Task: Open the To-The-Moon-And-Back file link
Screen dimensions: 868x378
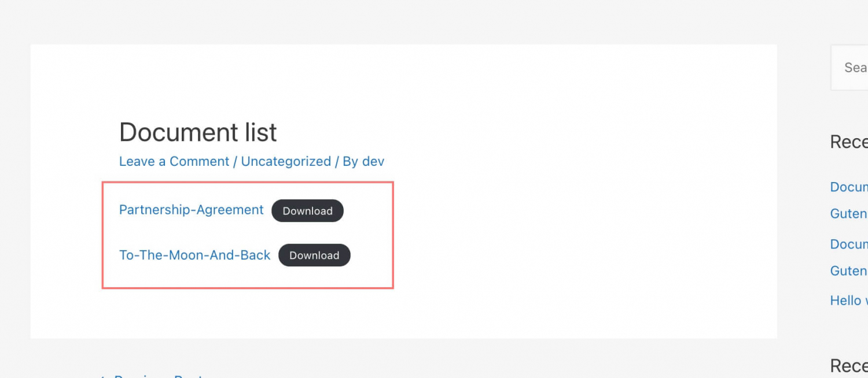Action: click(194, 254)
